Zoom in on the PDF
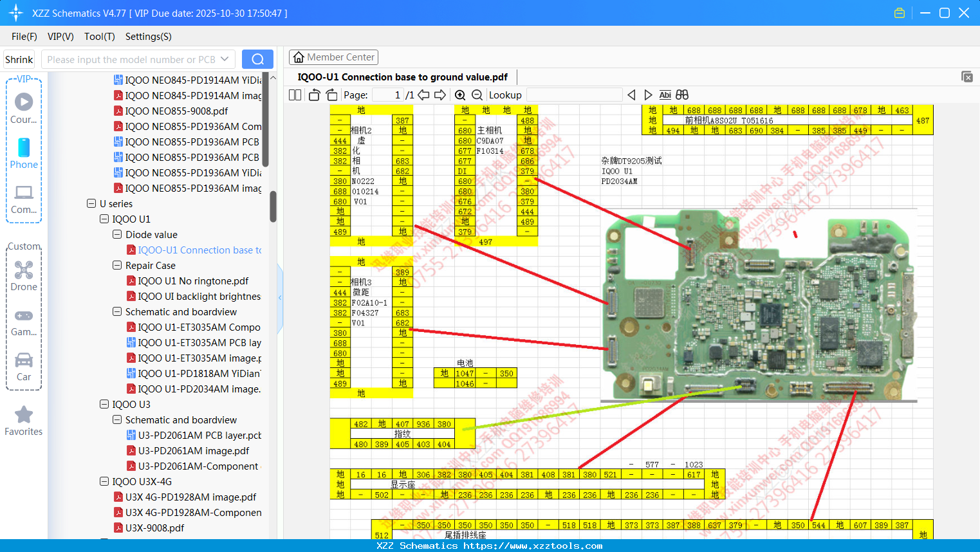Screen dimensions: 980x552 point(460,95)
